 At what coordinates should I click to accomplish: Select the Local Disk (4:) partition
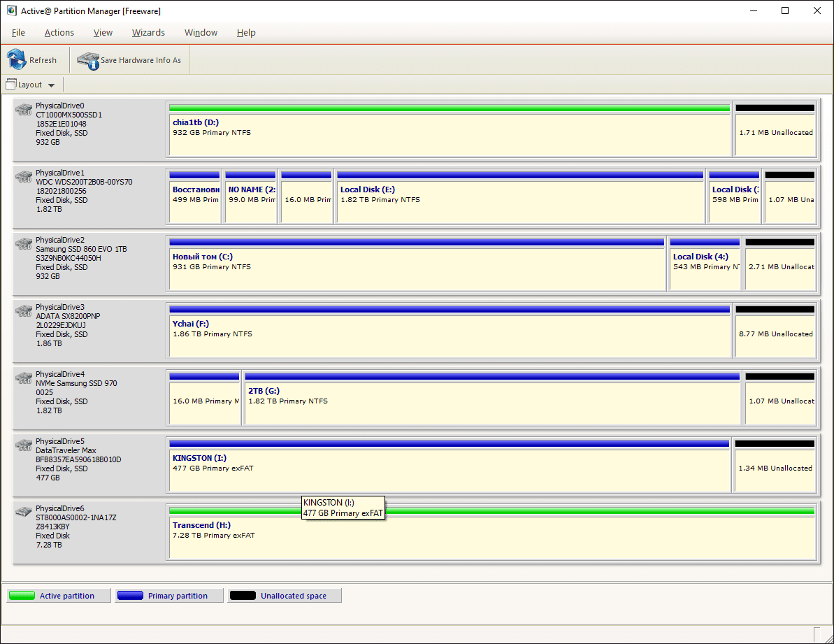click(x=705, y=264)
